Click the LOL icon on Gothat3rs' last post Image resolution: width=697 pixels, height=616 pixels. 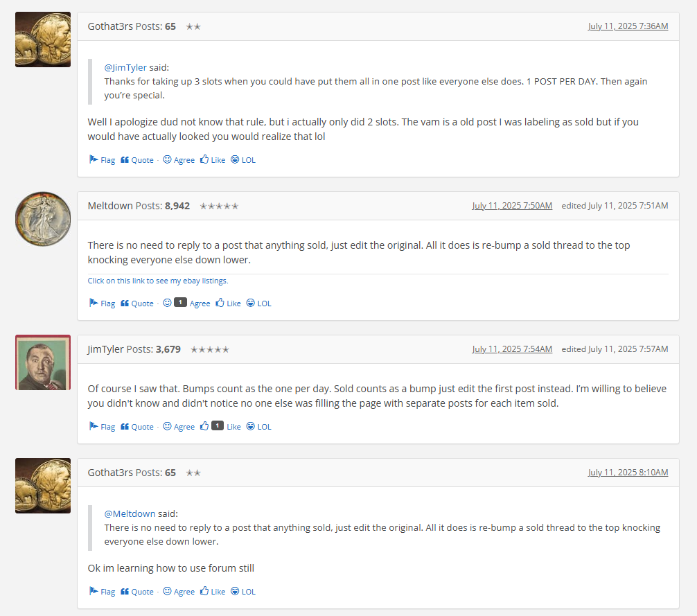click(235, 591)
